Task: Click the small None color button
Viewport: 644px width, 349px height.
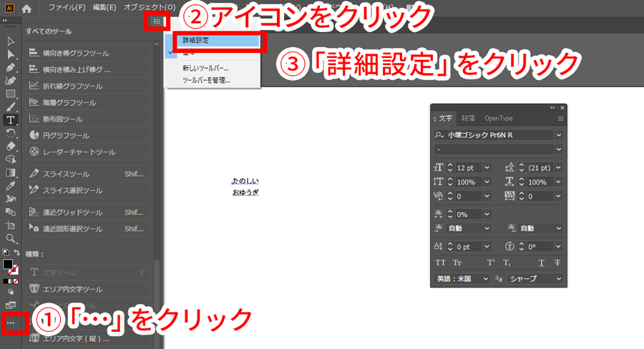Action: 16,281
